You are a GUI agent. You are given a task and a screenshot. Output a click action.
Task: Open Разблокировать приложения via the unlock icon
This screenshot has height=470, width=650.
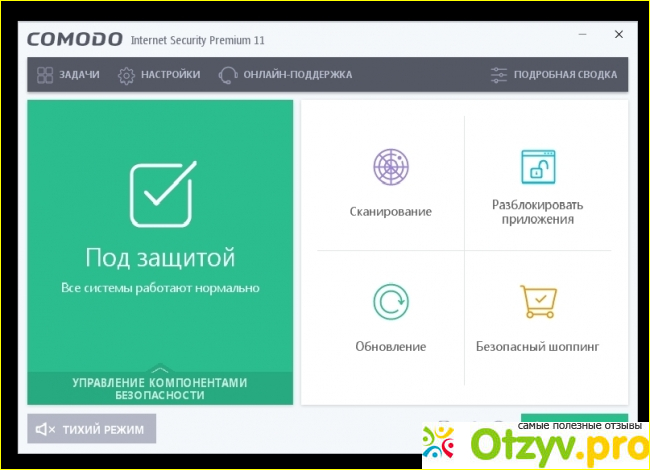(537, 166)
